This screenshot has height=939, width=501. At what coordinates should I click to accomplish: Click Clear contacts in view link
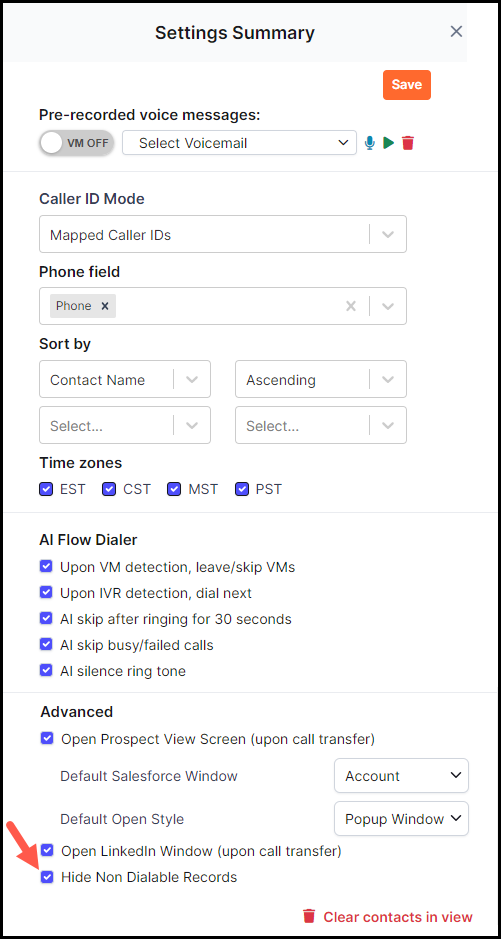[x=398, y=917]
